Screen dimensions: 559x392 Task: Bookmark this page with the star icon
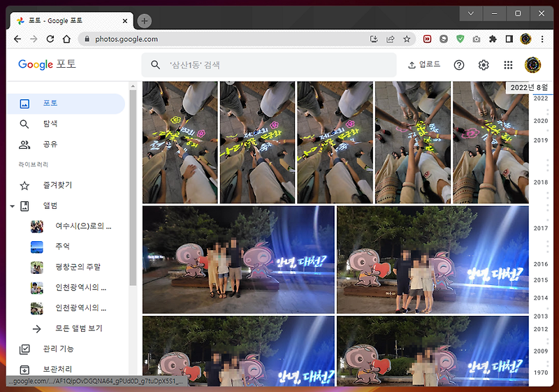pos(407,39)
